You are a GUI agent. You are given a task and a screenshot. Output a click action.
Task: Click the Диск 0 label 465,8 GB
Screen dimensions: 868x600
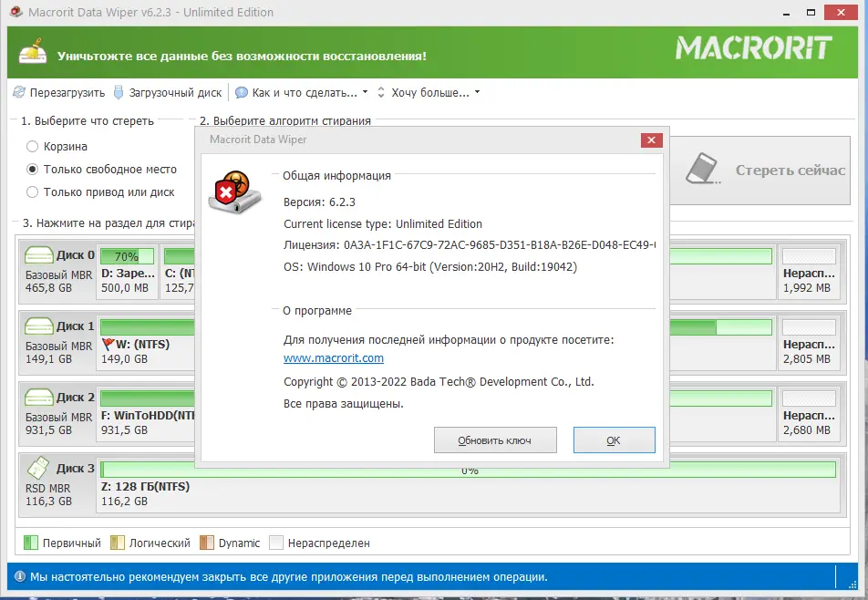[58, 271]
